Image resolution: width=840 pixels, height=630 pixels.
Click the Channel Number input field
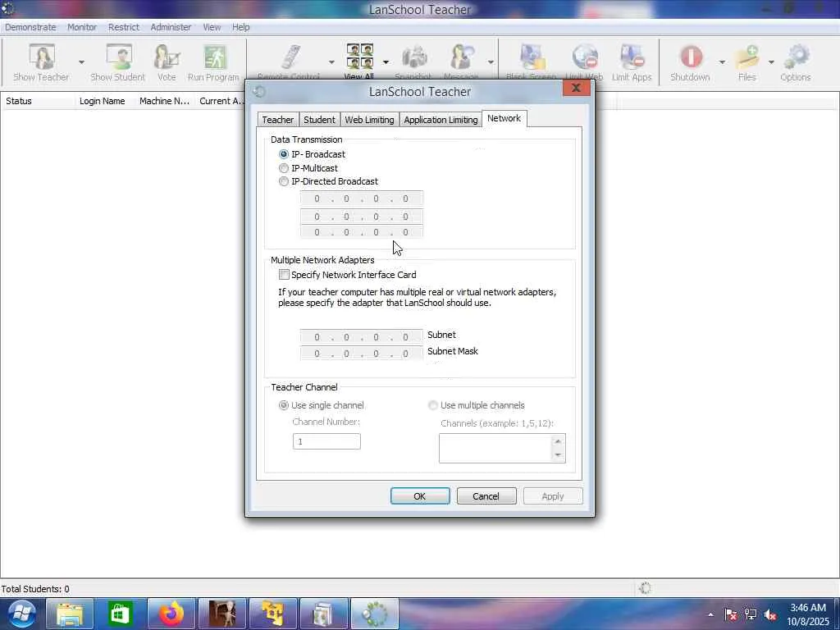point(326,441)
